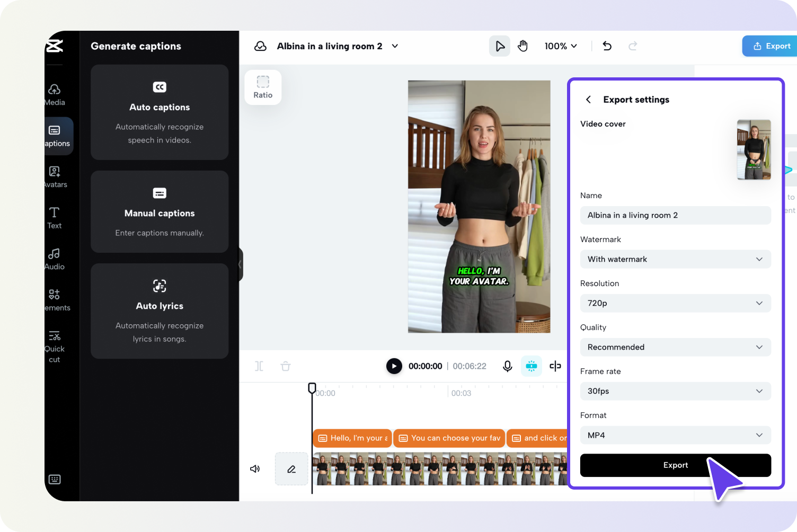
Task: Open the Resolution 720p dropdown
Action: pos(676,303)
